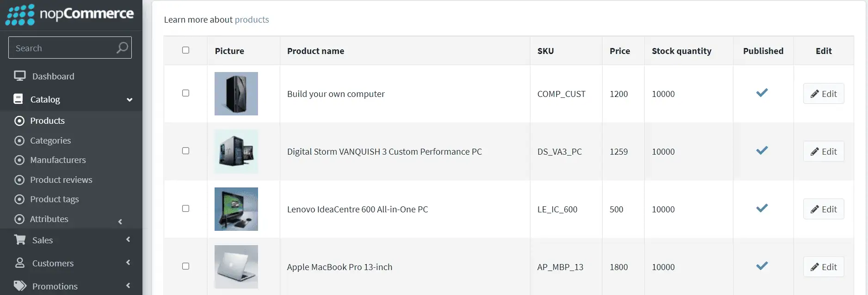The height and width of the screenshot is (295, 868).
Task: Click the Sales shopping cart icon
Action: click(x=19, y=239)
